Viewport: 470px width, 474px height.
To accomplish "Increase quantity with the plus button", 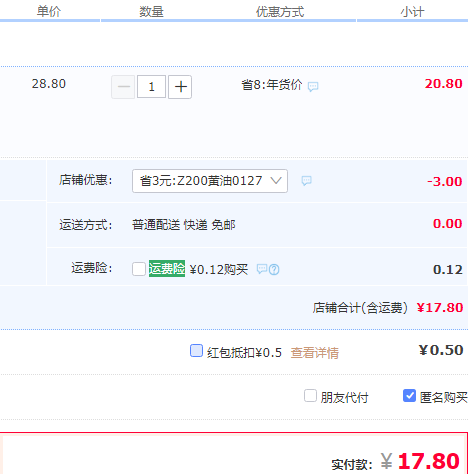I will point(180,87).
